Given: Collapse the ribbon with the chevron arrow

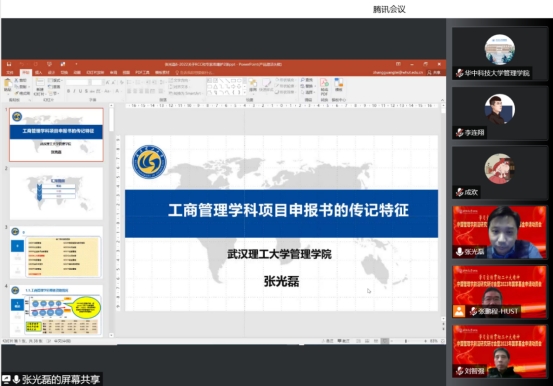Looking at the screenshot, I should 442,100.
